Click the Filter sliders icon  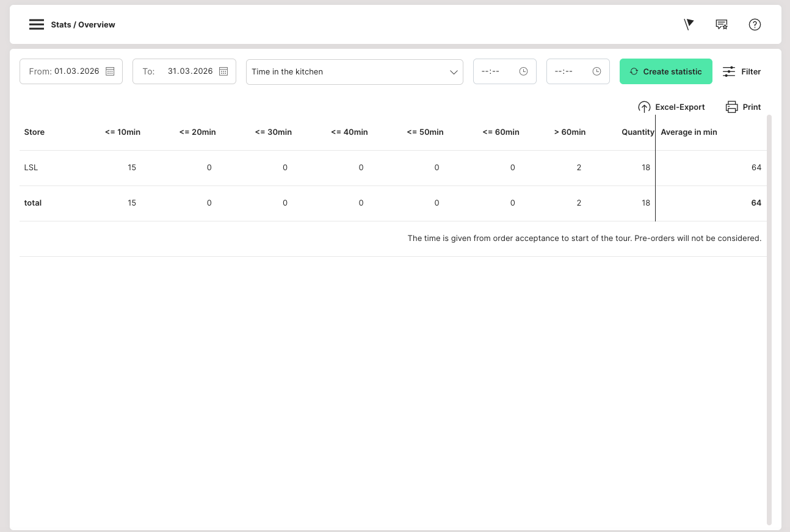coord(729,71)
